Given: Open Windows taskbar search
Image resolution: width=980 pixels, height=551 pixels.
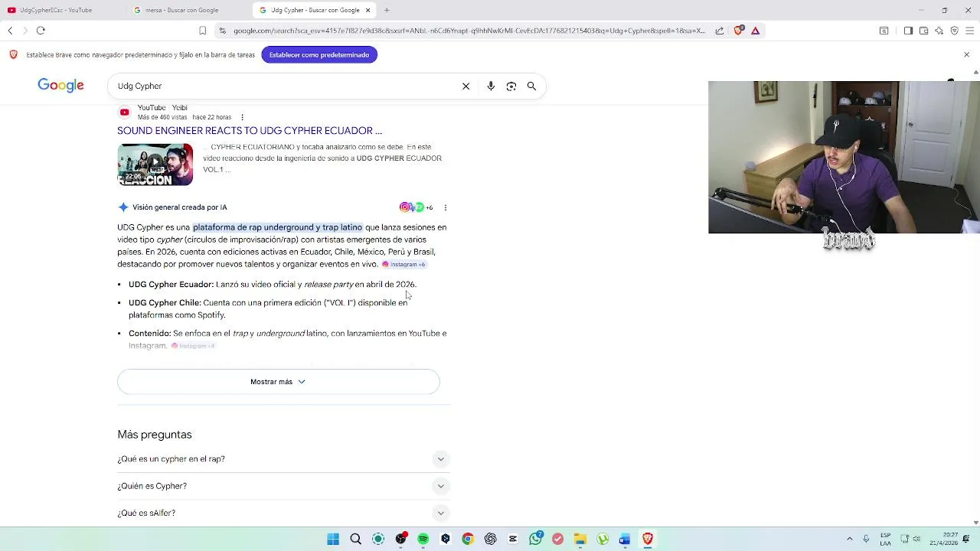Looking at the screenshot, I should [355, 540].
